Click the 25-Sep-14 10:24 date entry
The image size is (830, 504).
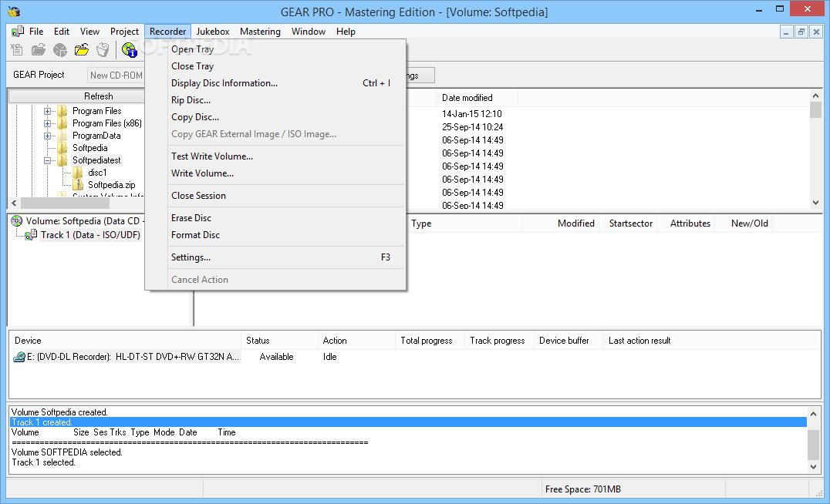pyautogui.click(x=472, y=127)
